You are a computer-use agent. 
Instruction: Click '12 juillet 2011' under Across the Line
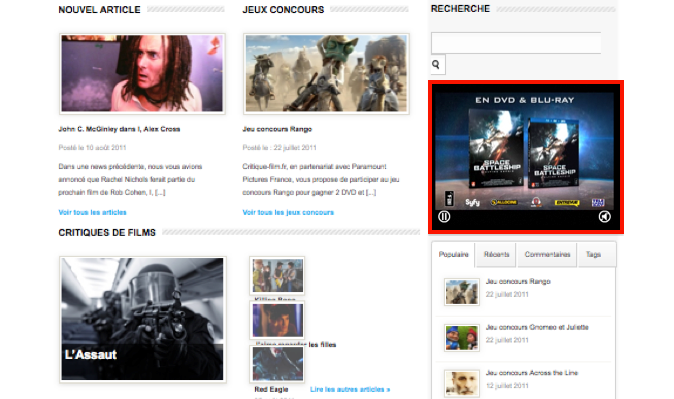point(507,386)
